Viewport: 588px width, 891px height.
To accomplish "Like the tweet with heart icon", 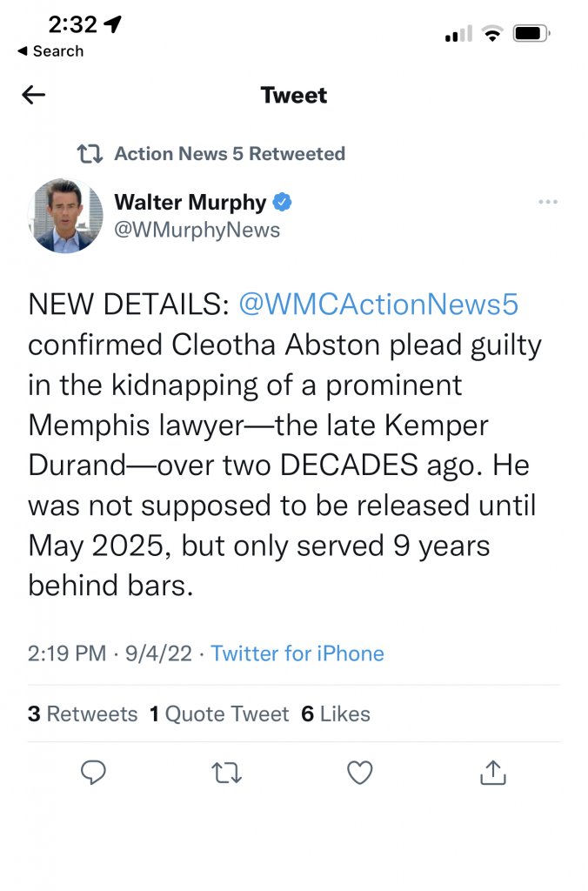I will click(x=359, y=772).
